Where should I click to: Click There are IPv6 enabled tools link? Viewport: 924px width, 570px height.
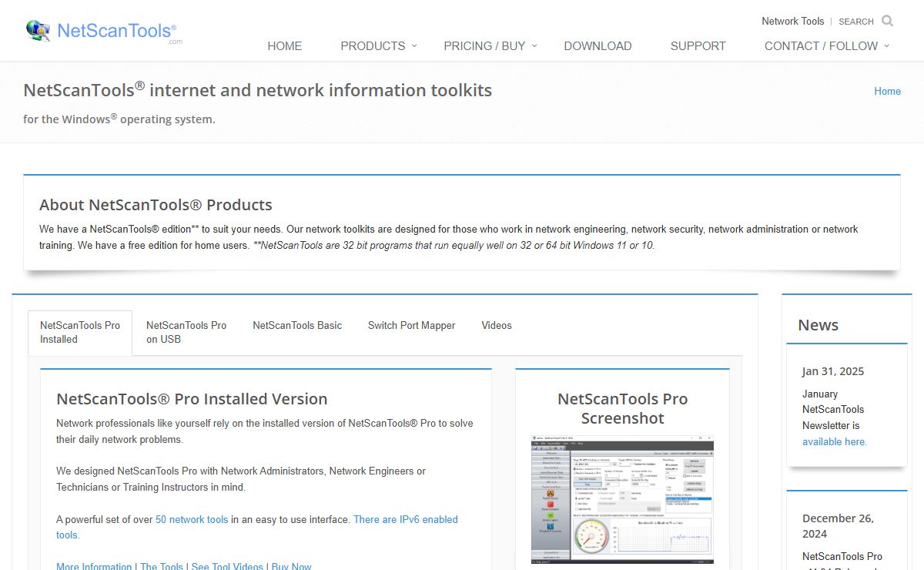pos(257,528)
